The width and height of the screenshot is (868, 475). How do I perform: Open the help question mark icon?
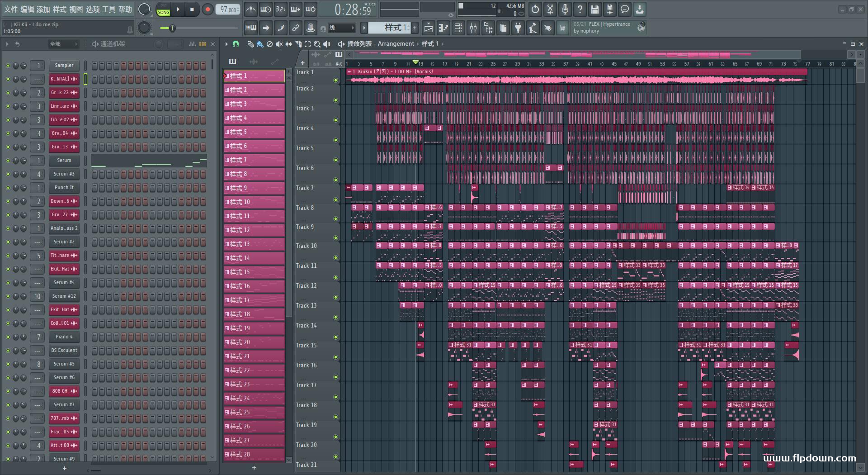click(580, 9)
